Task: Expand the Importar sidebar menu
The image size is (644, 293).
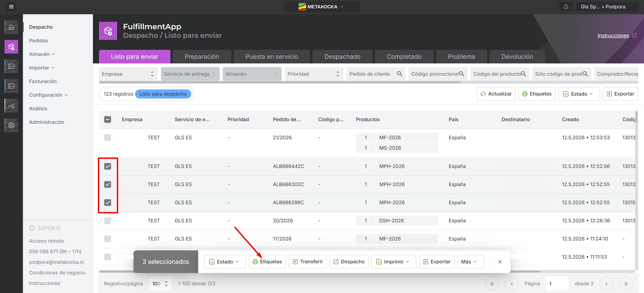Action: (42, 68)
